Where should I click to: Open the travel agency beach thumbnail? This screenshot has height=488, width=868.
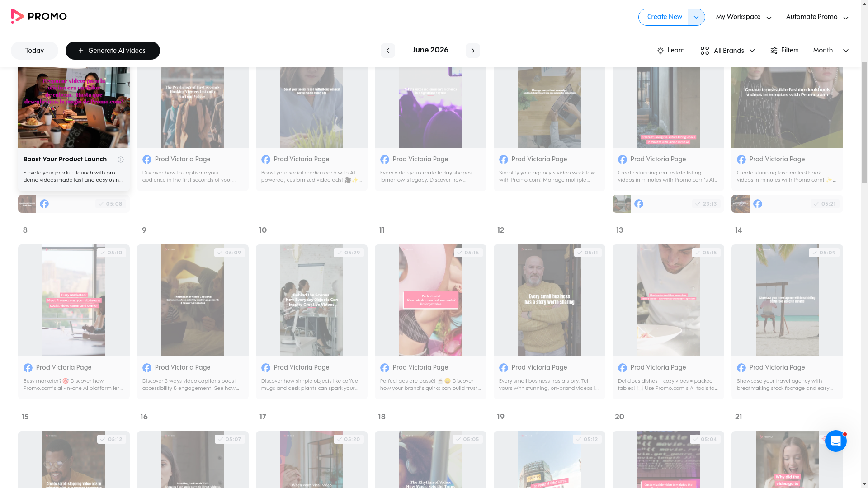point(787,300)
